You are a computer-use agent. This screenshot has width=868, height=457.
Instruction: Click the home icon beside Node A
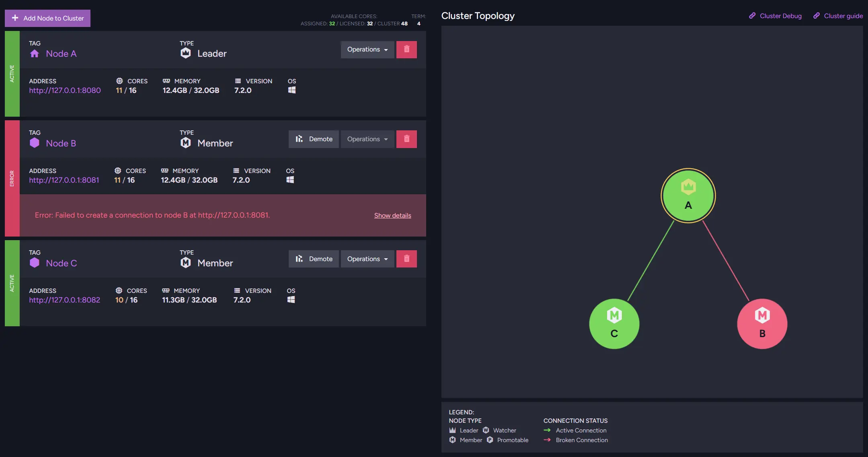point(35,54)
